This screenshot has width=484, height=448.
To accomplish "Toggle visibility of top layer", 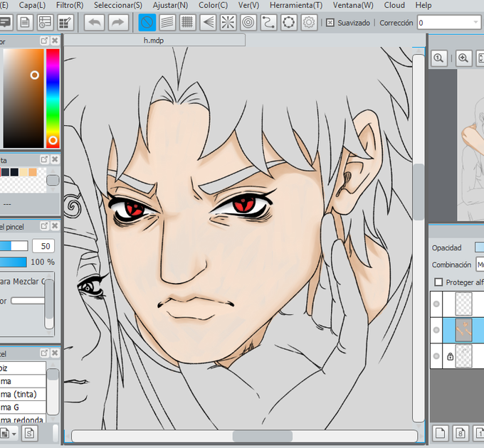I will point(436,304).
